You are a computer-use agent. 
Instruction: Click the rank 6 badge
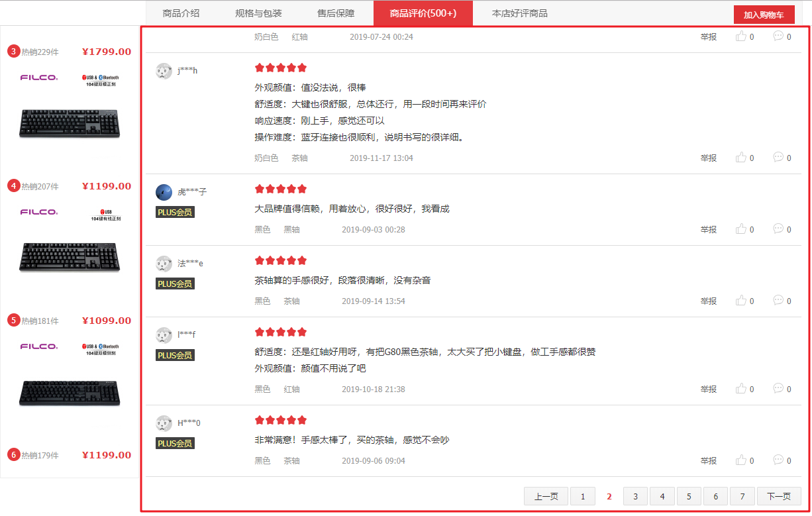14,455
